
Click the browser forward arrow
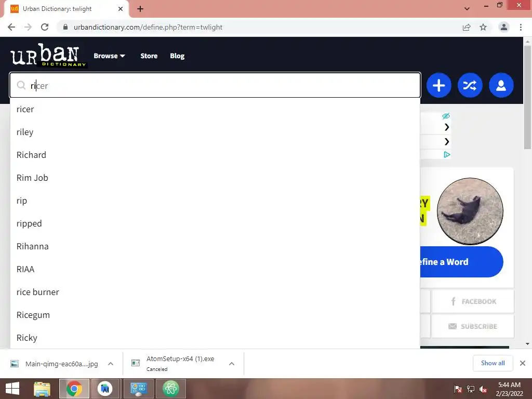click(x=28, y=27)
